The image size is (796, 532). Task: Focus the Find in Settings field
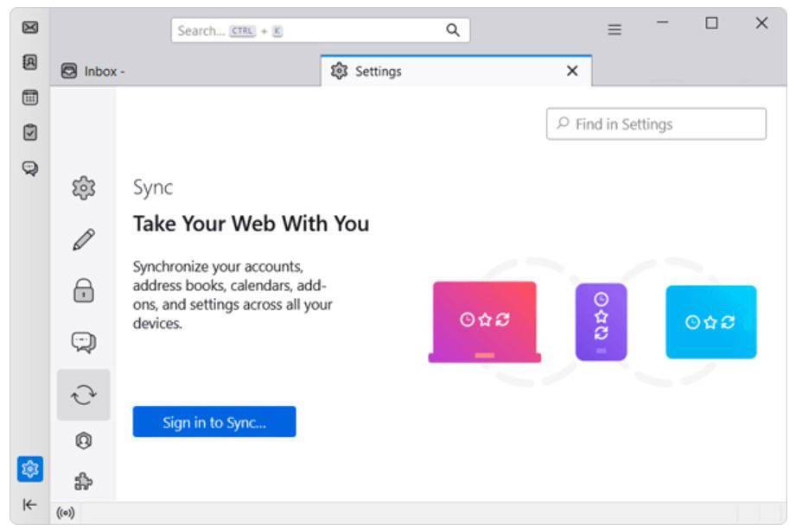pyautogui.click(x=656, y=123)
